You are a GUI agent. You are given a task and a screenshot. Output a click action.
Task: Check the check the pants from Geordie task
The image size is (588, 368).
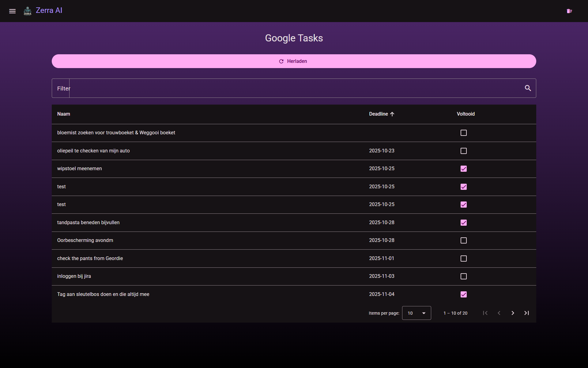click(x=464, y=259)
